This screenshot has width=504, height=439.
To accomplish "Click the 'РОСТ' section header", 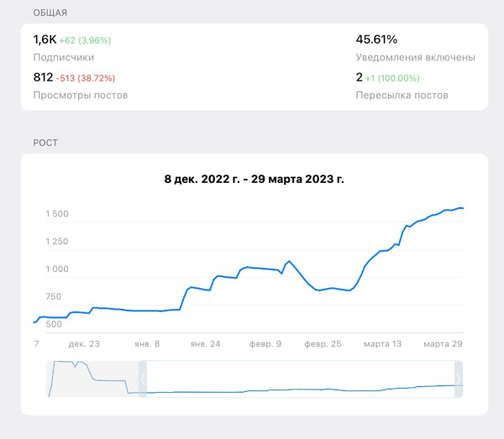I will click(45, 143).
